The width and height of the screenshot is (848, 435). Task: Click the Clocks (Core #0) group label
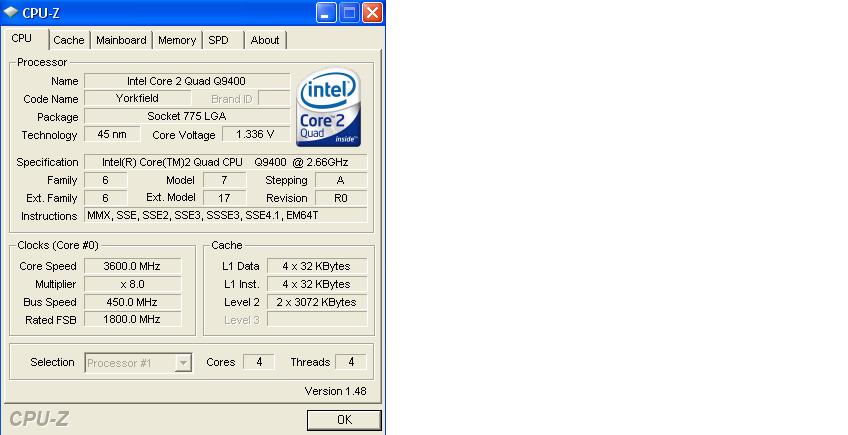[x=58, y=245]
